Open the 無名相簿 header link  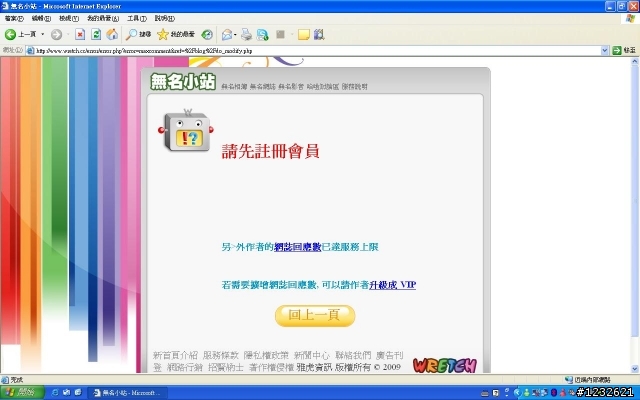click(234, 87)
